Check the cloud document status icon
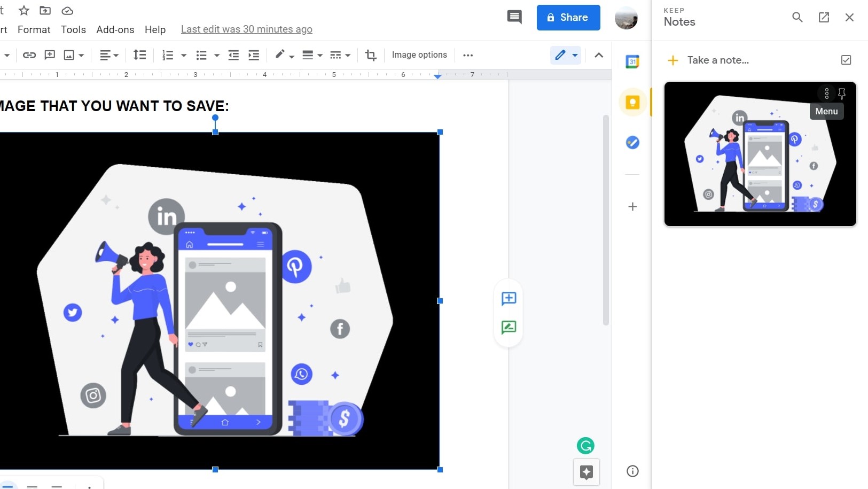The height and width of the screenshot is (489, 868). point(67,11)
